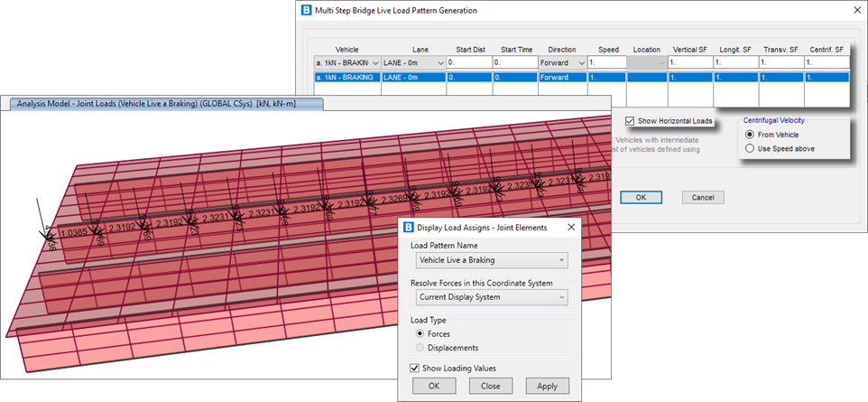Click the Start Dist input field

tap(469, 63)
